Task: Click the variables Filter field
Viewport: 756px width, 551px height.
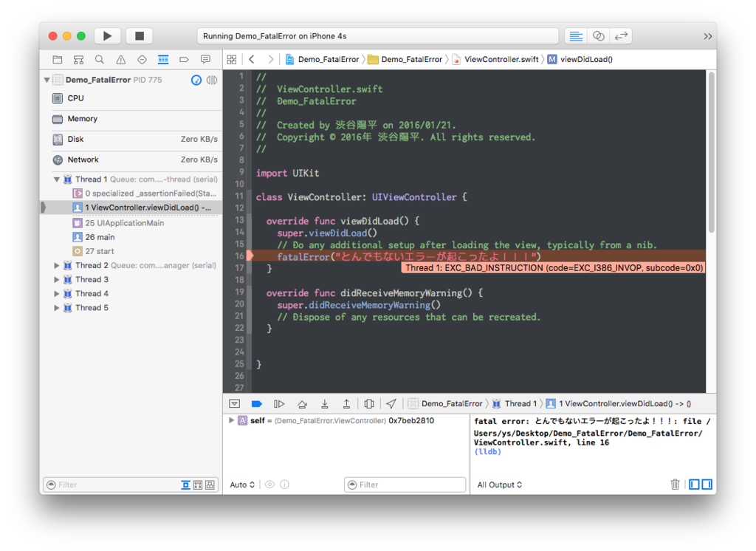Action: tap(405, 485)
